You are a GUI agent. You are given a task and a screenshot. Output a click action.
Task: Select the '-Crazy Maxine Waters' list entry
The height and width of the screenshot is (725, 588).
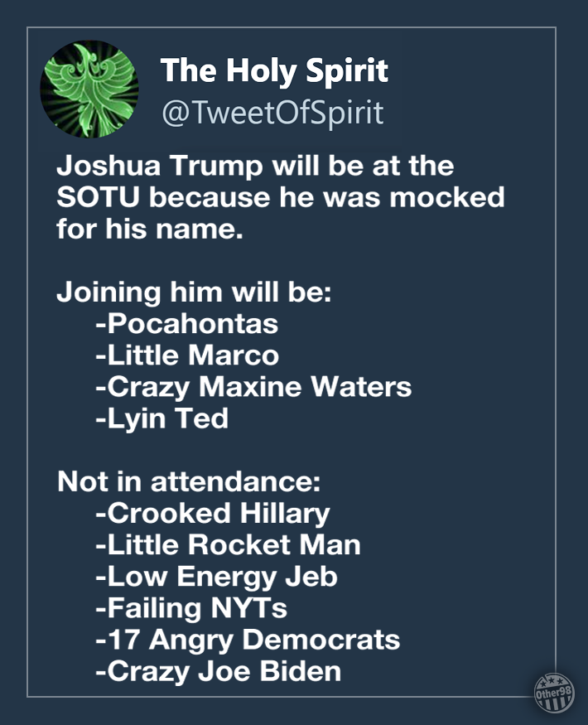(x=253, y=387)
